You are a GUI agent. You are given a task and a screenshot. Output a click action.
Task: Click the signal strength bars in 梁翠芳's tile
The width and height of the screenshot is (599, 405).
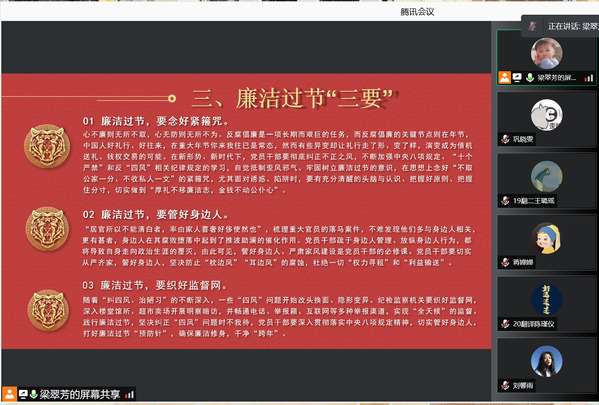[x=589, y=78]
